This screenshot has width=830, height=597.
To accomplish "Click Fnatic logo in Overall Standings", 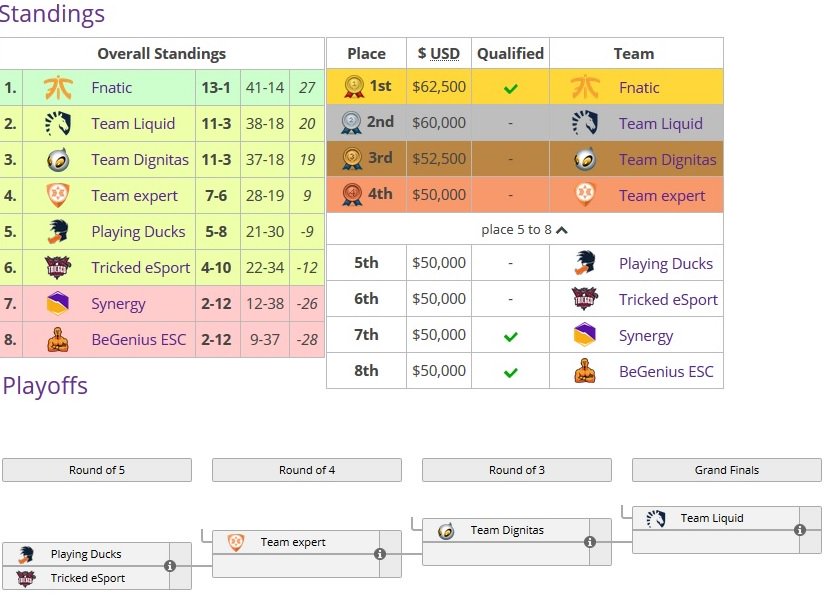I will pos(58,87).
